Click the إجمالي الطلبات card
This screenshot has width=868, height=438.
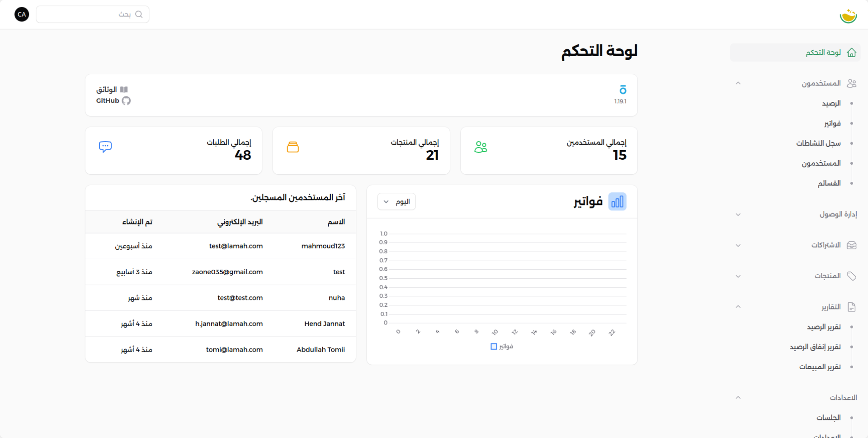[174, 151]
